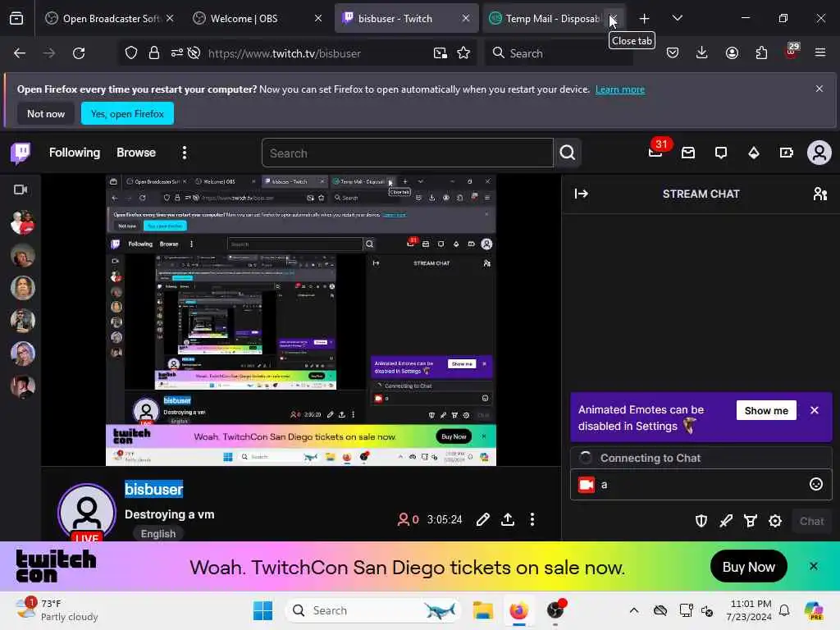This screenshot has height=630, width=840.
Task: Open the last followed channel avatar in sidebar
Action: [22, 386]
